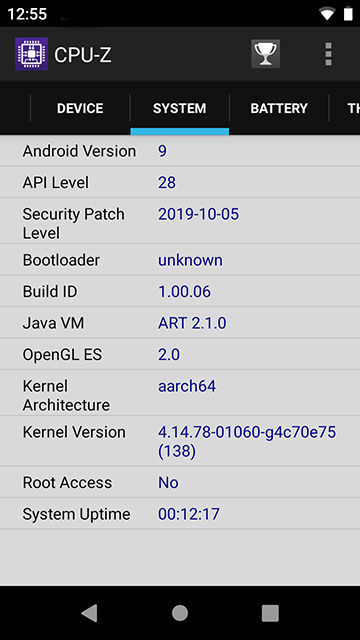The height and width of the screenshot is (640, 360).
Task: Select the SYSTEM tab
Action: 180,108
